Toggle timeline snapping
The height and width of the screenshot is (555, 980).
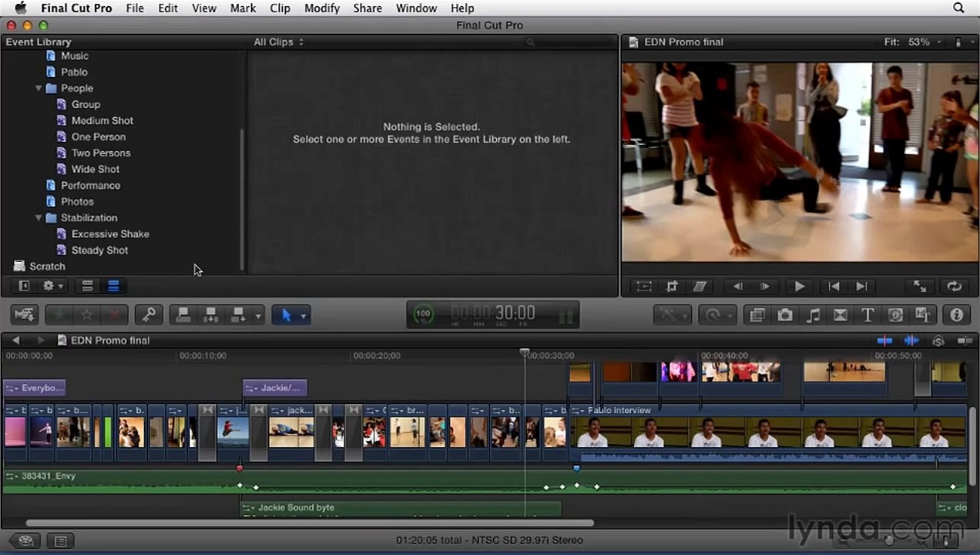(x=965, y=340)
